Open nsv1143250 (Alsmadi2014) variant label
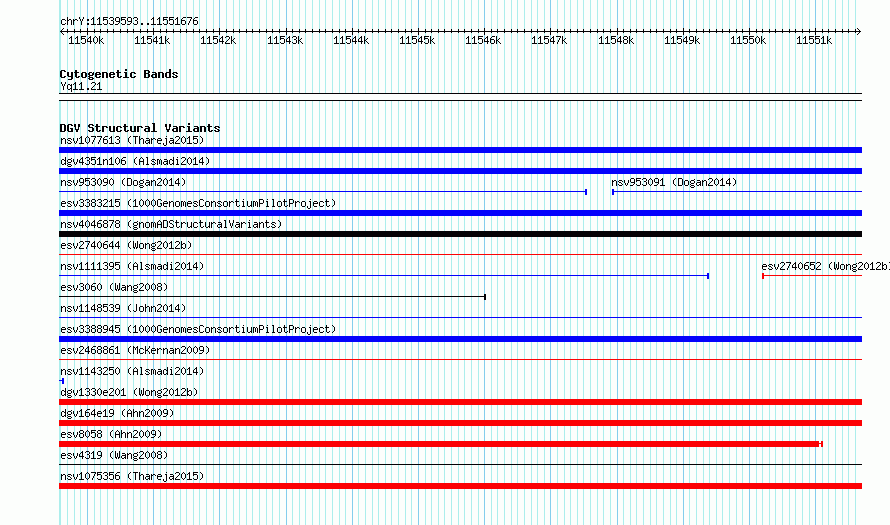Viewport: 890px width, 525px height. point(132,371)
